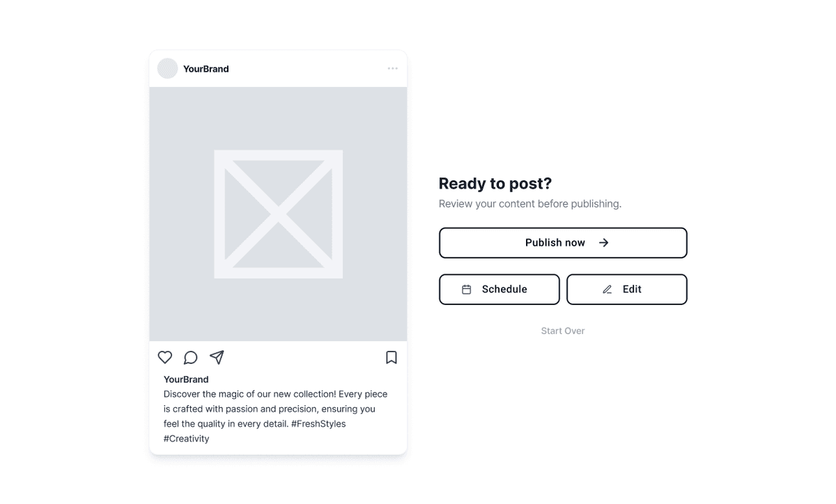
Task: Click the heart icon to like the post
Action: 165,357
